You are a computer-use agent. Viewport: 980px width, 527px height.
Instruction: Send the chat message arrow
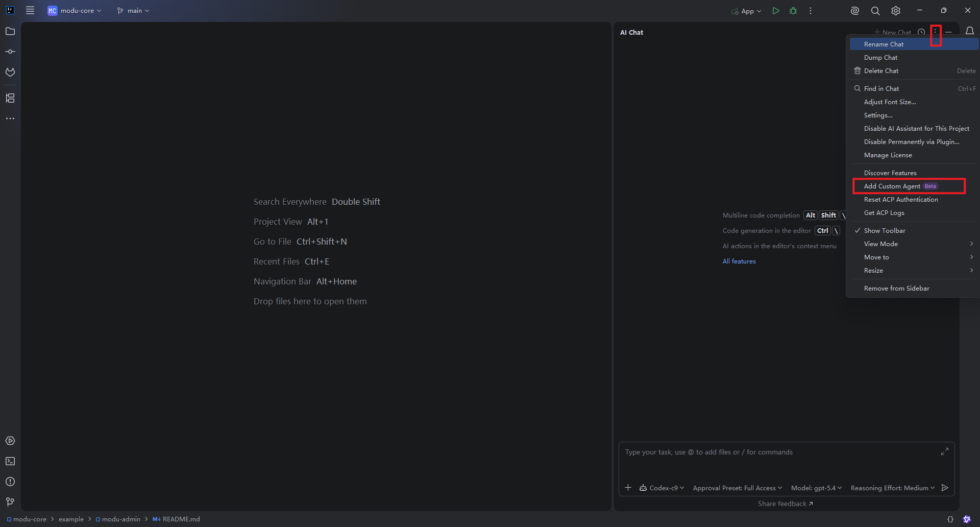click(945, 488)
